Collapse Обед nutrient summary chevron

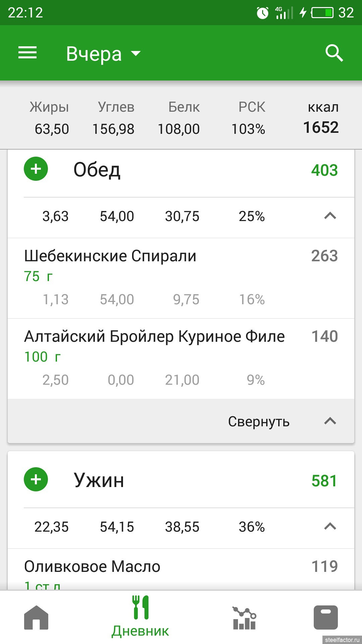click(330, 216)
